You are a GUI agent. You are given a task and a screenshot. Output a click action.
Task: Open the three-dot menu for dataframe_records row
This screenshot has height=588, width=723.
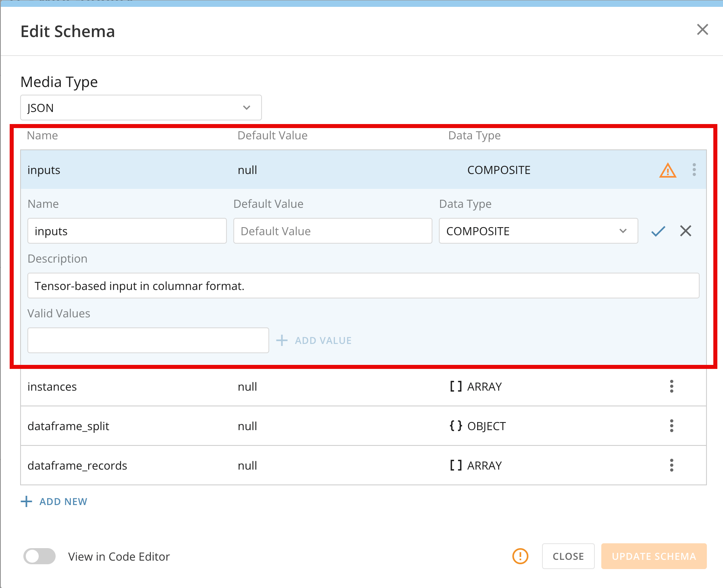[x=671, y=465]
